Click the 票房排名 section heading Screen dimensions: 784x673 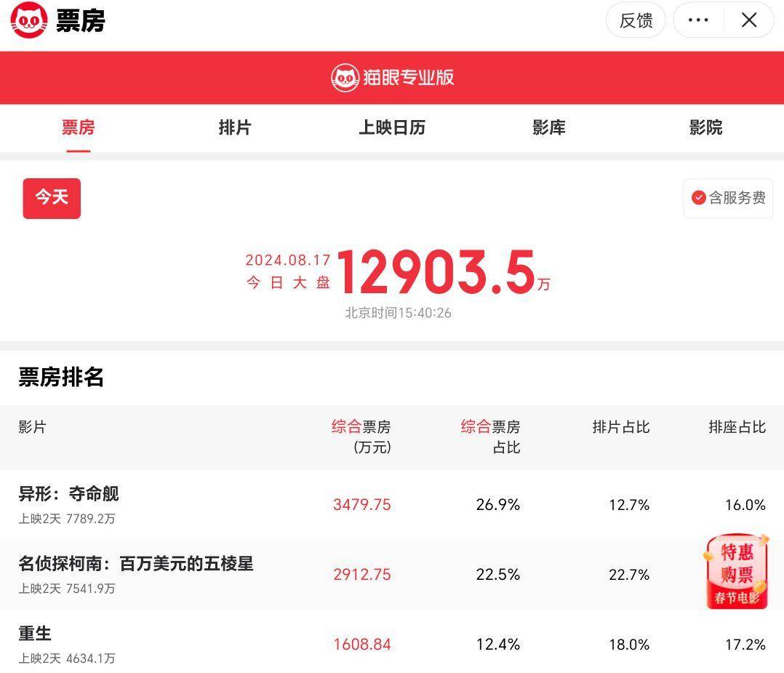click(61, 377)
